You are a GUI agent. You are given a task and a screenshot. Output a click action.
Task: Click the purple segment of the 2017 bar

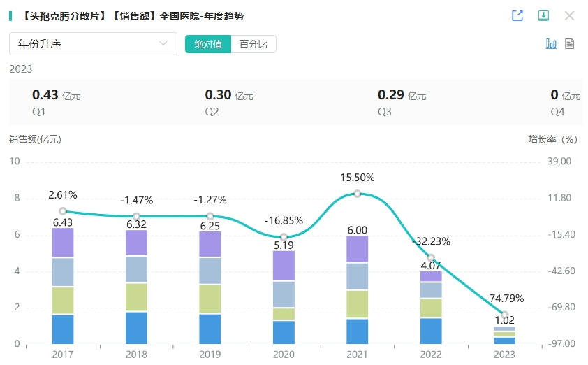(63, 243)
